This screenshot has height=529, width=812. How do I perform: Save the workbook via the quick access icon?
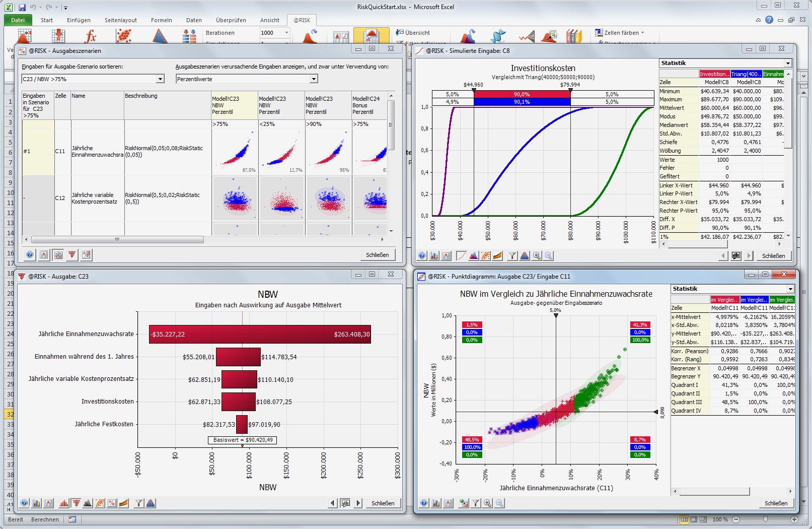point(22,7)
